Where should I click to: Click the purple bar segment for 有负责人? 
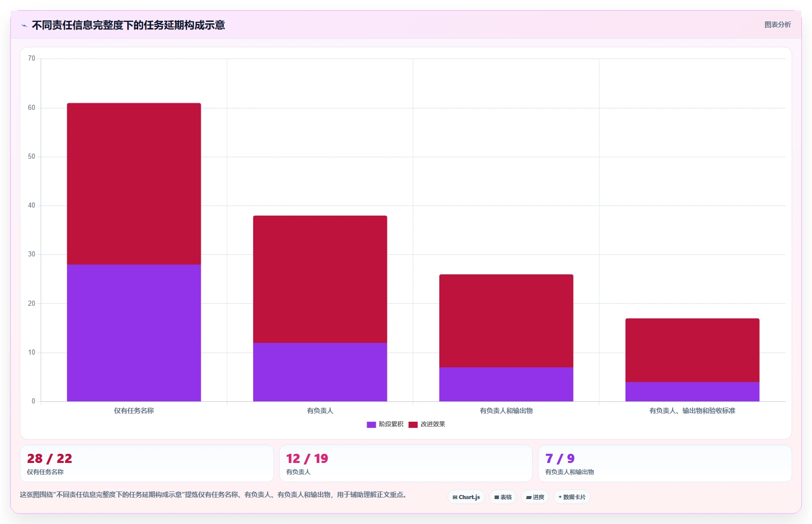pyautogui.click(x=320, y=372)
